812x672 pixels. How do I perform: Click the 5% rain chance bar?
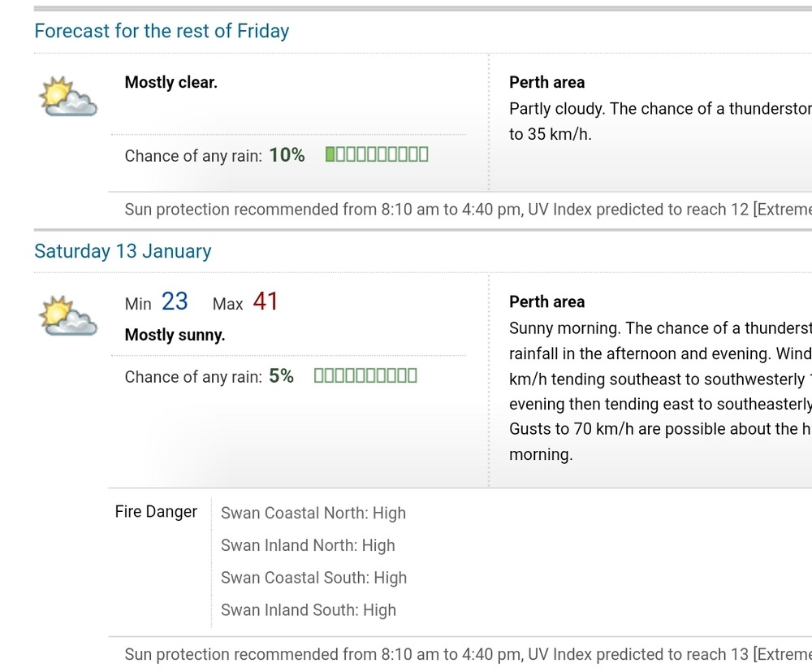click(x=365, y=375)
